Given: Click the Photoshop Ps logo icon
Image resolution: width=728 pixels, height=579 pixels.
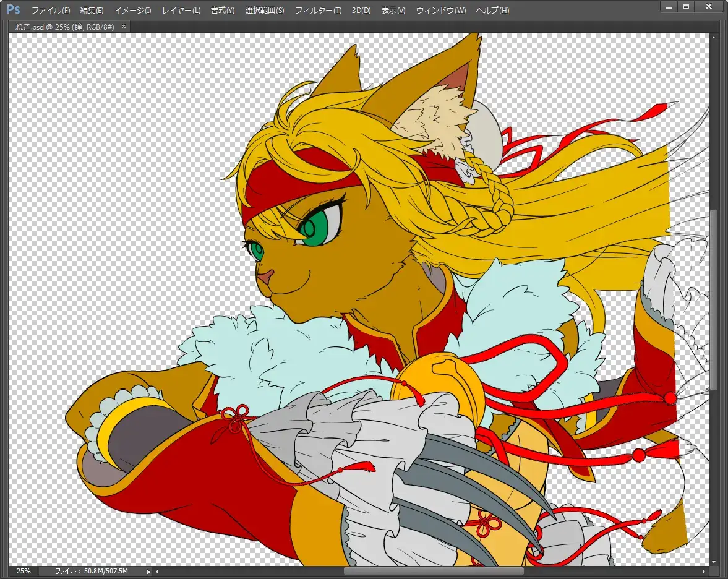Looking at the screenshot, I should tap(12, 10).
